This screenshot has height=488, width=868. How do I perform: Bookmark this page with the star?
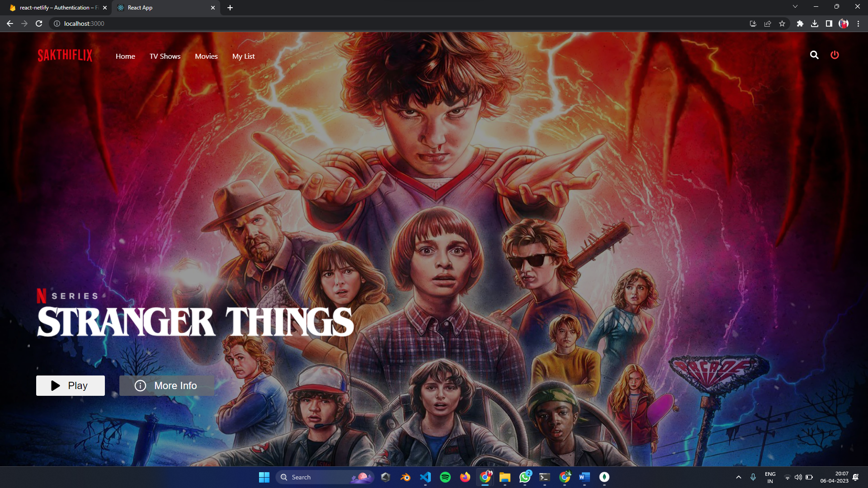click(783, 23)
